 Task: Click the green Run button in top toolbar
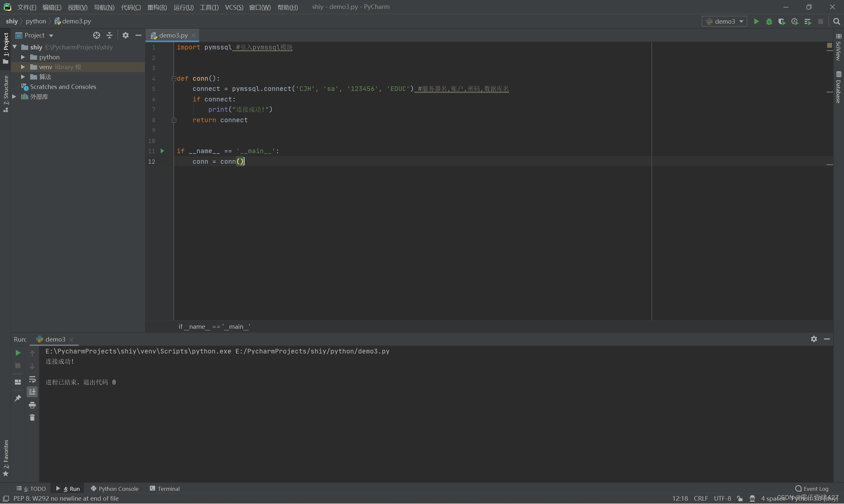coord(756,21)
